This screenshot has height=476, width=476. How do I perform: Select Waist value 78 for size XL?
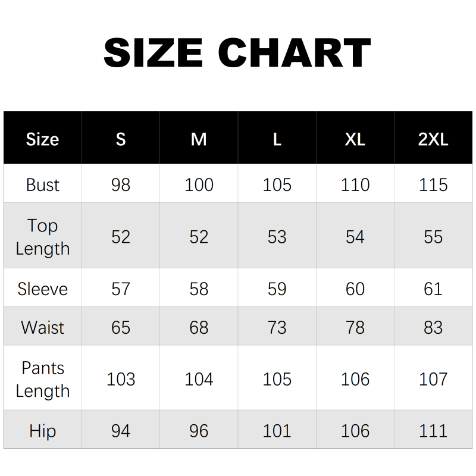click(x=355, y=327)
